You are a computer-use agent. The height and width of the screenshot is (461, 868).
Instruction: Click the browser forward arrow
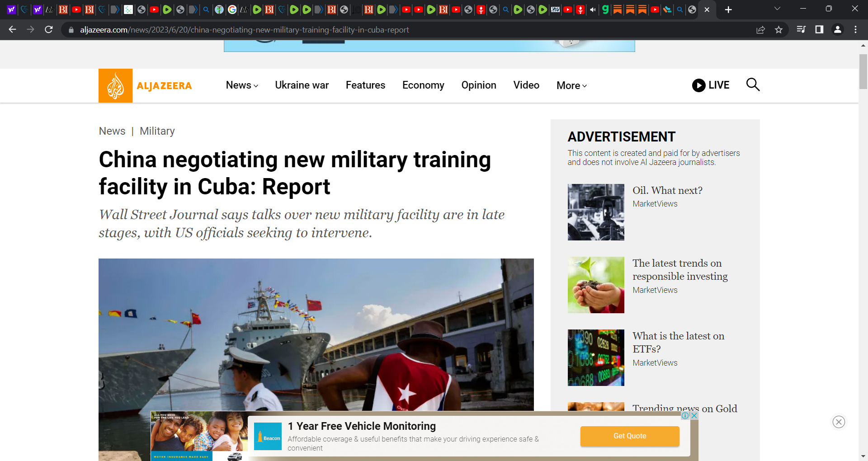pos(30,29)
